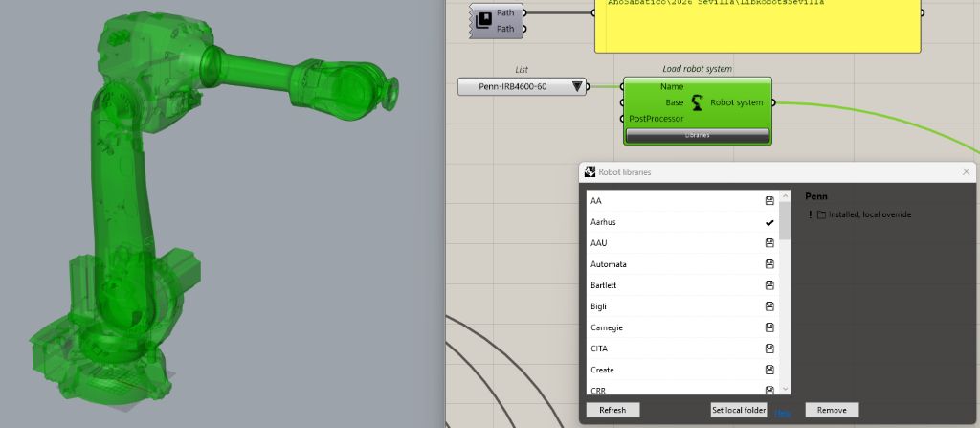Click the library icon on the Path component
The height and width of the screenshot is (428, 980).
(x=483, y=21)
